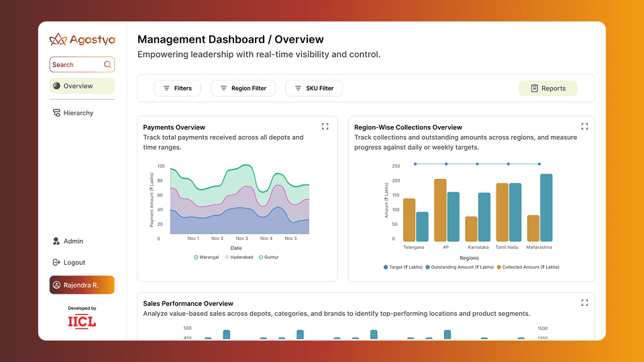Click the Reports button

click(x=547, y=88)
